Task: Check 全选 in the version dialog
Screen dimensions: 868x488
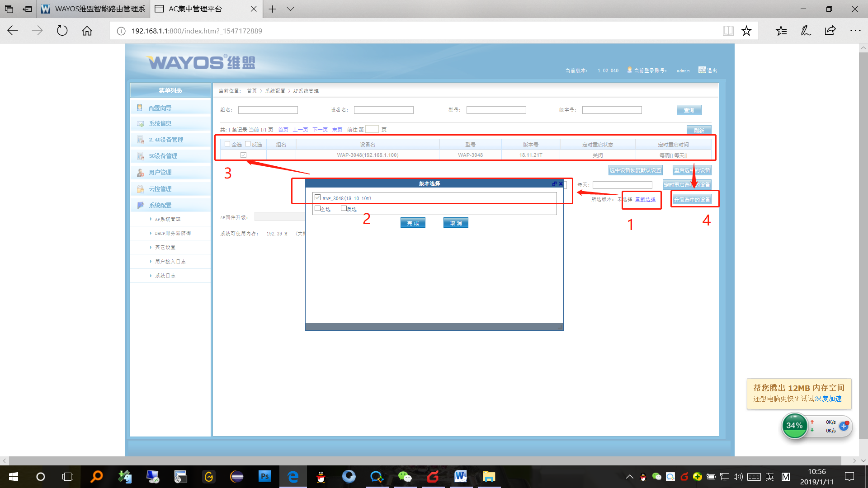Action: tap(317, 208)
